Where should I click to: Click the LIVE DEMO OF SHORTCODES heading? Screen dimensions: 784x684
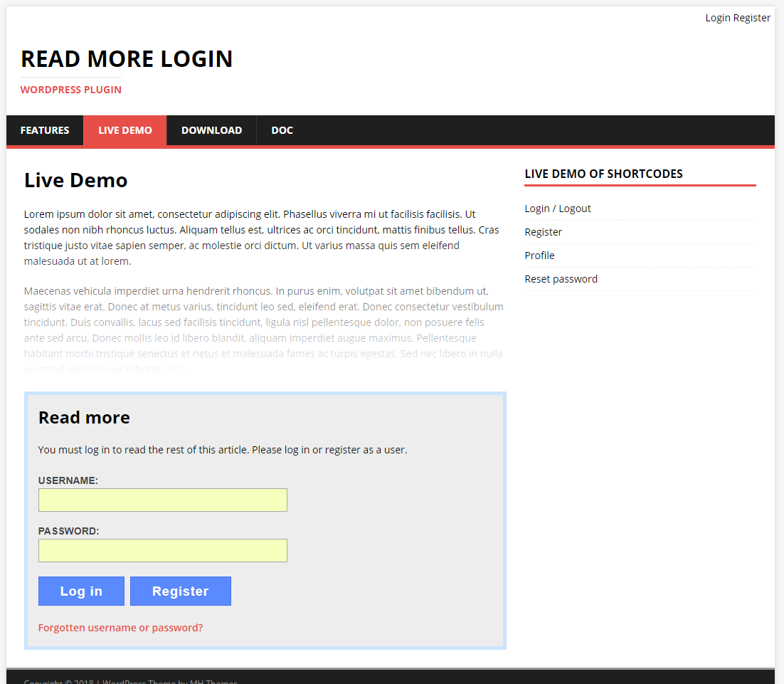coord(603,173)
